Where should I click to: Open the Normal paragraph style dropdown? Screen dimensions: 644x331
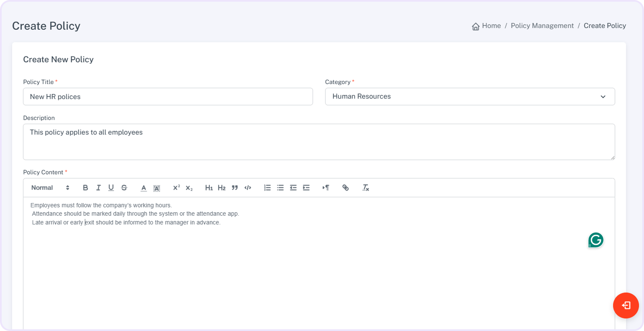(50, 188)
